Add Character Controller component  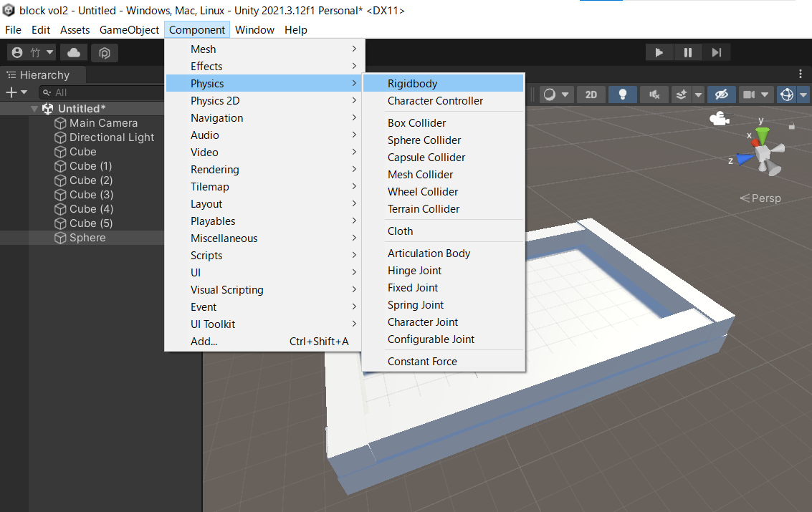click(x=444, y=101)
